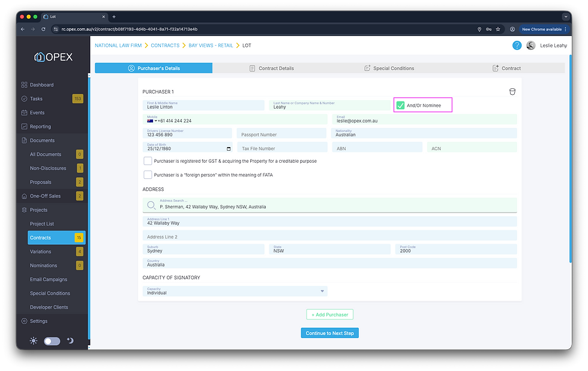Image resolution: width=588 pixels, height=371 pixels.
Task: Switch to Contract Details tab
Action: coord(271,68)
